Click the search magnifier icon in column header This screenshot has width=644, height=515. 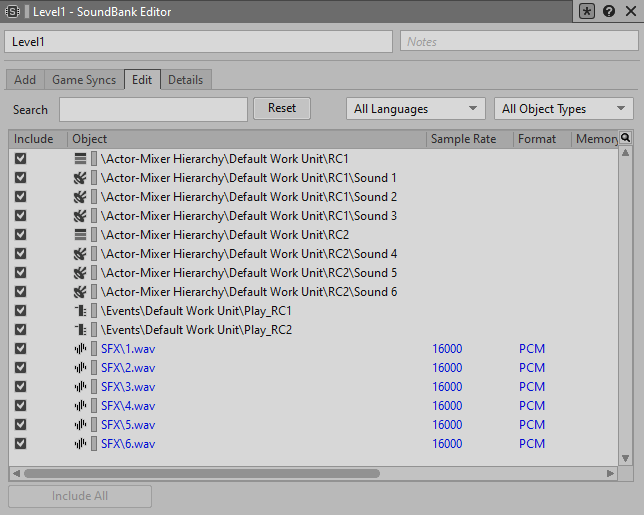[x=626, y=138]
